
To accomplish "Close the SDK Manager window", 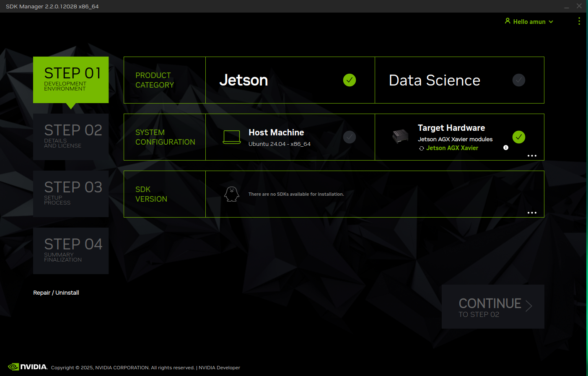I will click(x=579, y=6).
